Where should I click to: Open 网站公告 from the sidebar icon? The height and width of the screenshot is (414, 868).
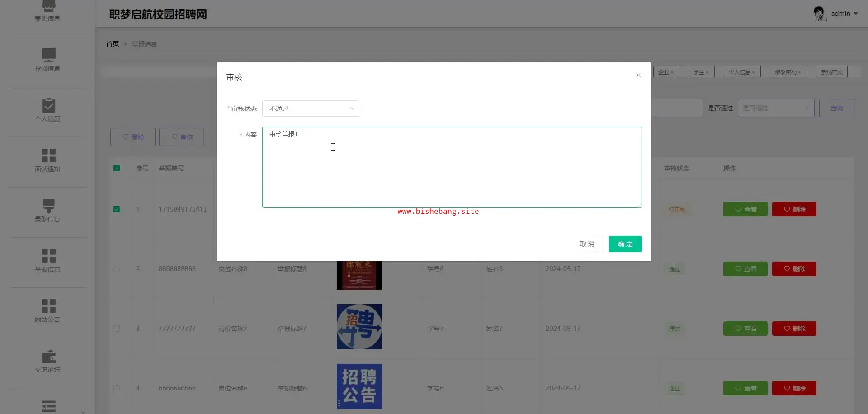[48, 306]
